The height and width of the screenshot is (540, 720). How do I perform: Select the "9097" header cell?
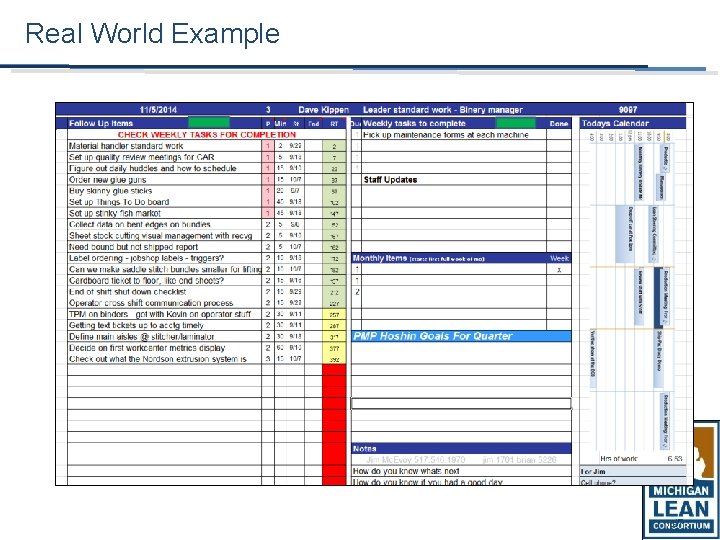coord(628,110)
